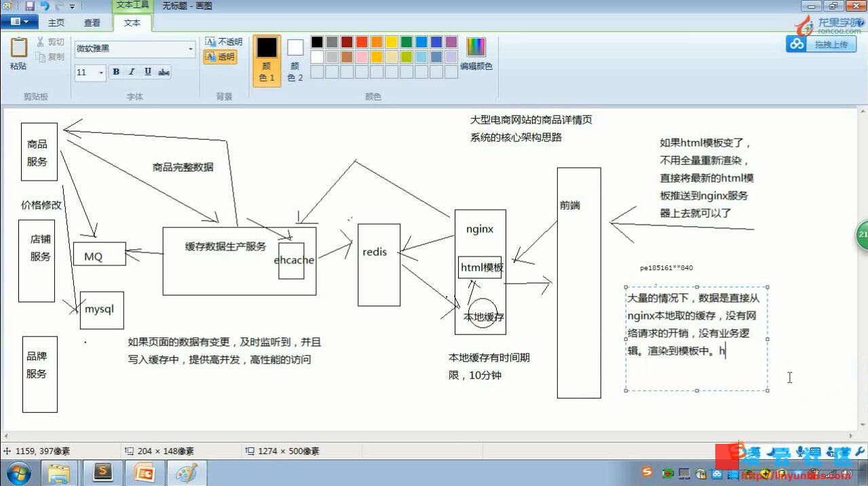
Task: Toggle underline text formatting
Action: click(x=147, y=72)
